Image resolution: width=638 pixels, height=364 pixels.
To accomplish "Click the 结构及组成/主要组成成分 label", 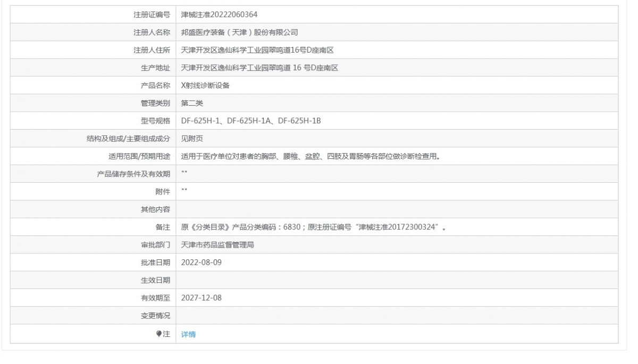I will coord(128,139).
